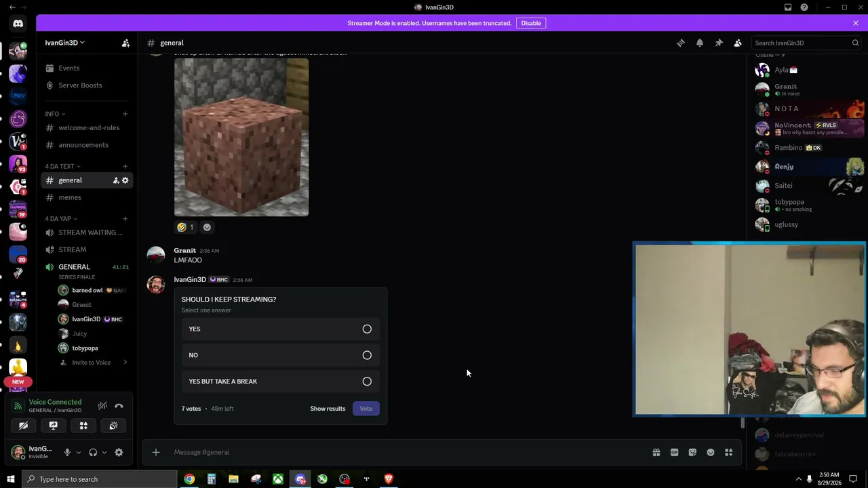868x488 pixels.
Task: View pinned messages
Action: point(719,43)
